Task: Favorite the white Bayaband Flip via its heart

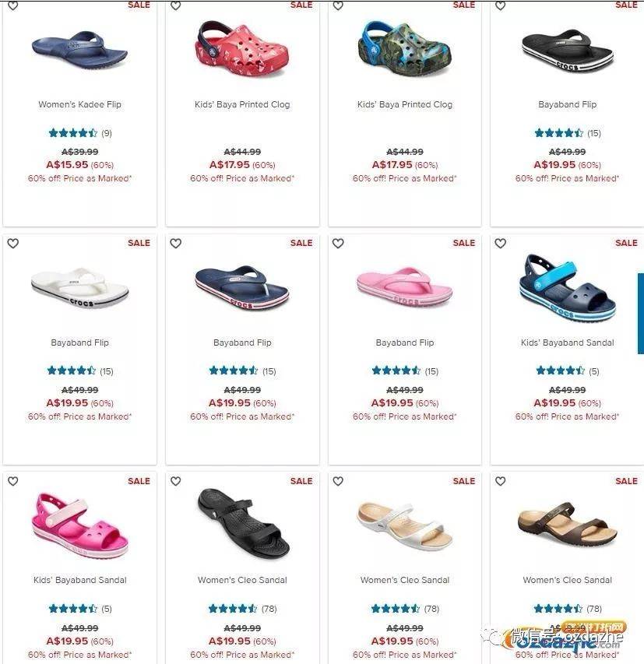Action: pos(13,243)
